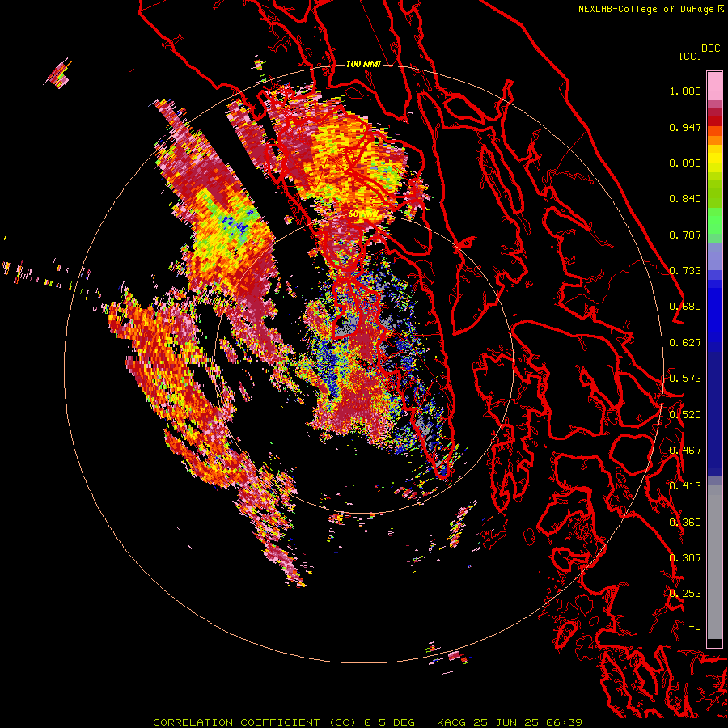728x728 pixels.
Task: Click the [CC] units label
Action: [x=690, y=56]
